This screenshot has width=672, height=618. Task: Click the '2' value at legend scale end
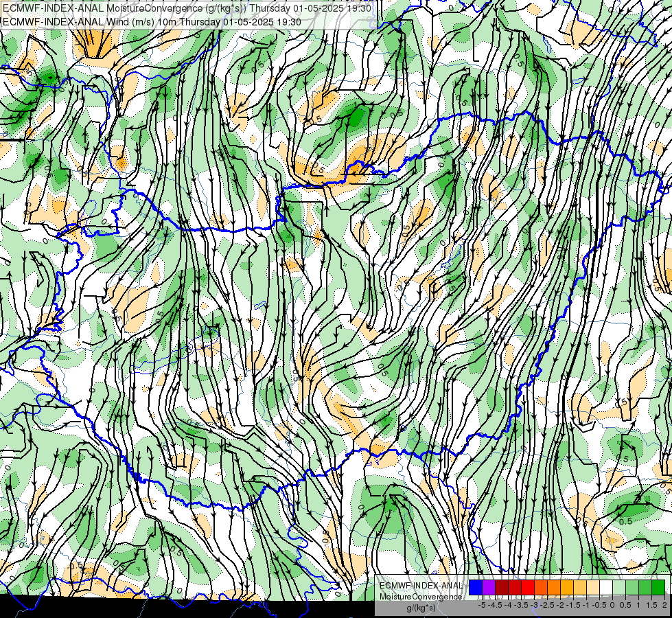pyautogui.click(x=664, y=605)
